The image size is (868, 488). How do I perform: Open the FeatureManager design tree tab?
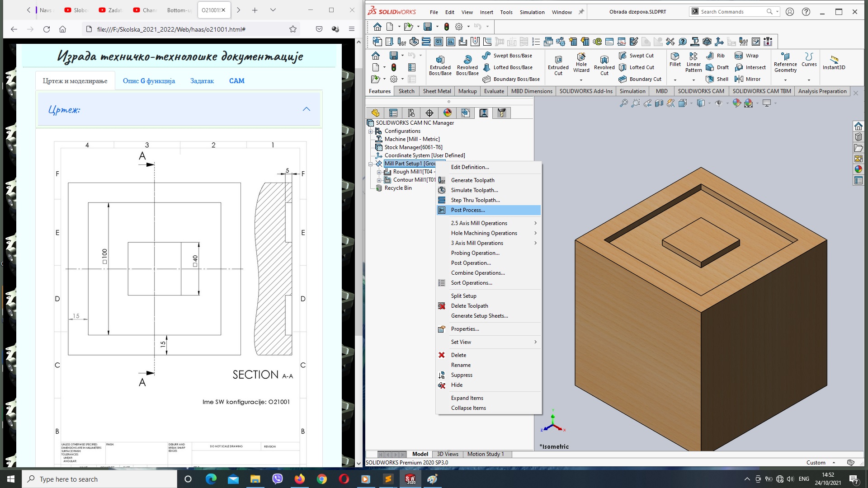pyautogui.click(x=375, y=113)
